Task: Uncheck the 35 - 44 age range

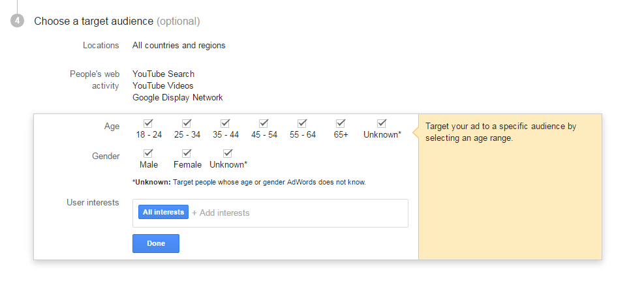Action: pyautogui.click(x=225, y=123)
